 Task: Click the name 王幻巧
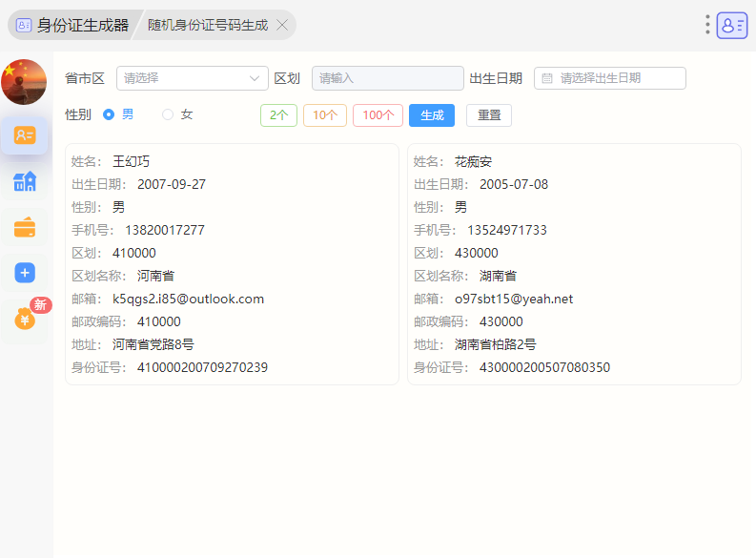[132, 161]
